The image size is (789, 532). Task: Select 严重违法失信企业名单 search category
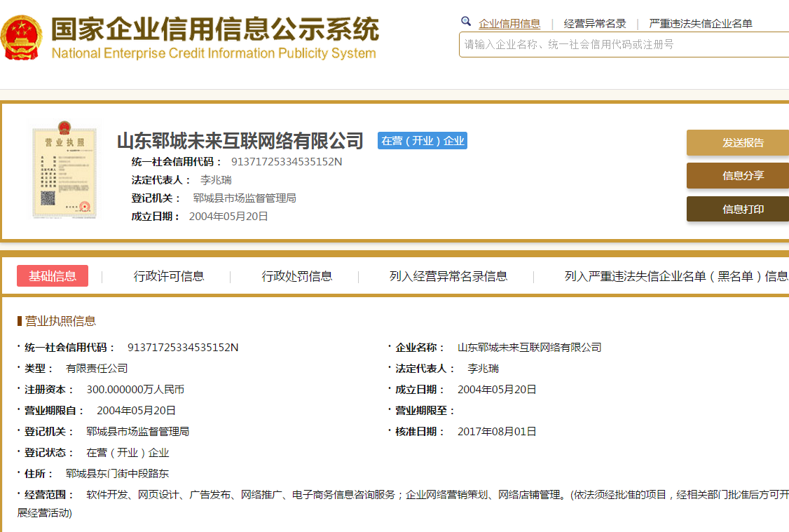701,24
